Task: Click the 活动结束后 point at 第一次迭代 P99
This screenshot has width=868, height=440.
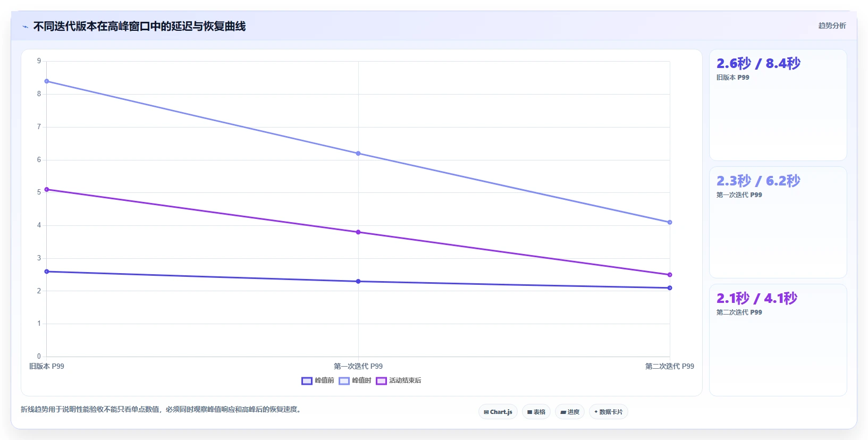Action: 358,232
